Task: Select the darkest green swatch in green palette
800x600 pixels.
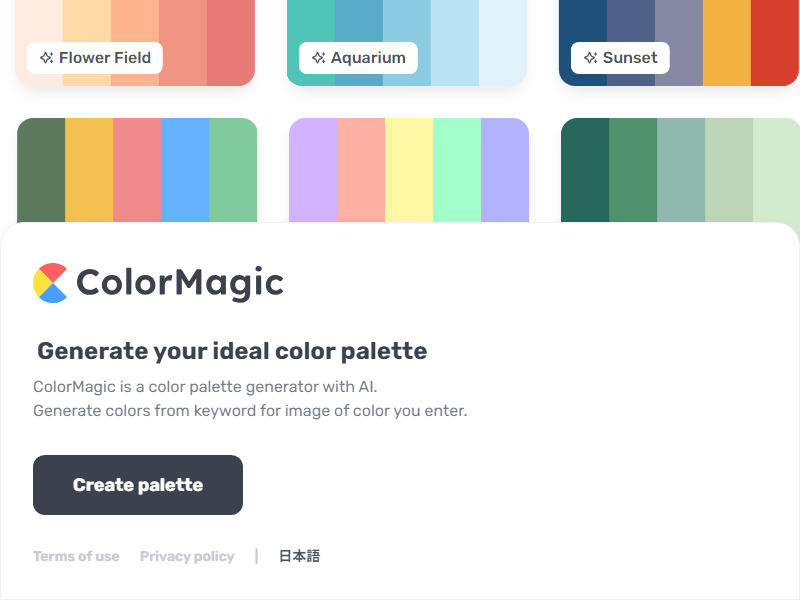Action: 585,170
